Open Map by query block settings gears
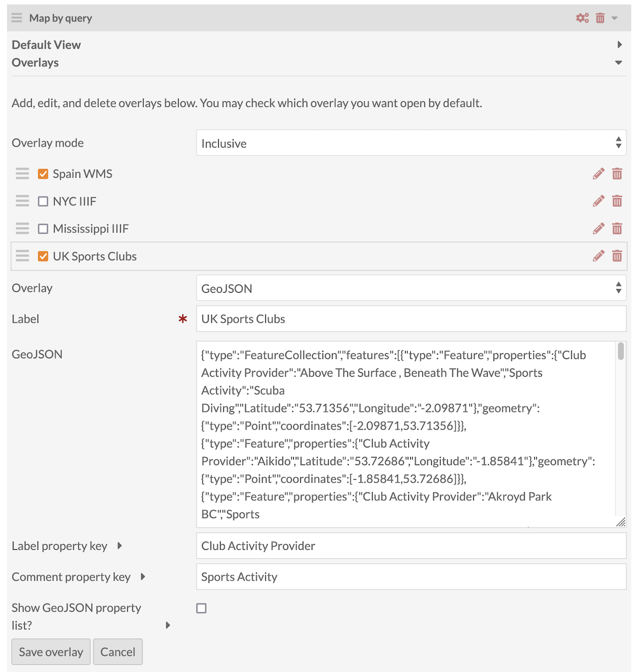Screen dimensions: 636x672 click(582, 18)
